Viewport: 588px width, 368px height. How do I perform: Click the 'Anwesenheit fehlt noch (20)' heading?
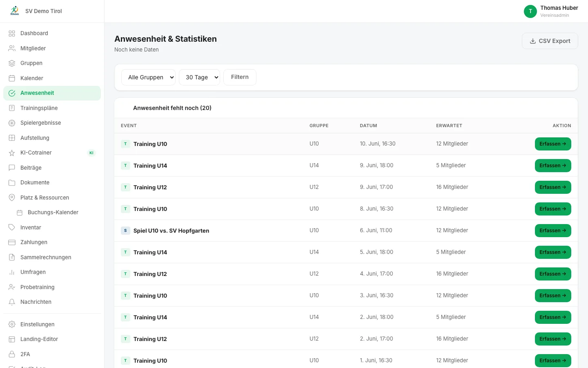172,108
